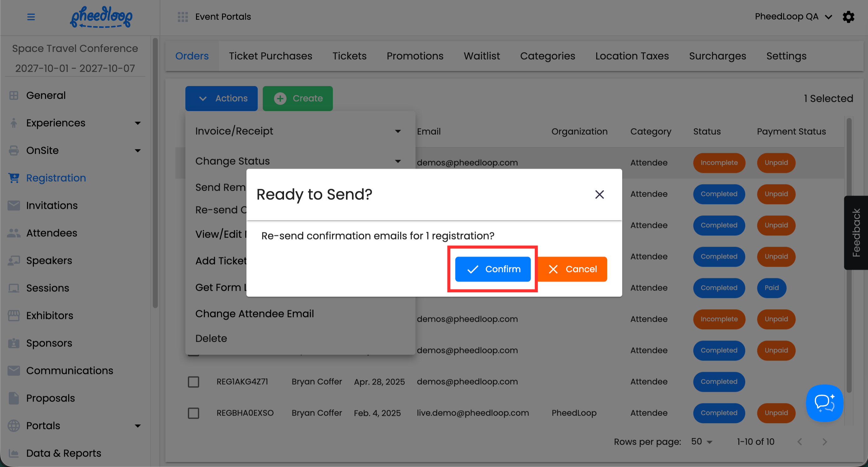The height and width of the screenshot is (467, 868).
Task: Open the settings gear icon
Action: [848, 17]
